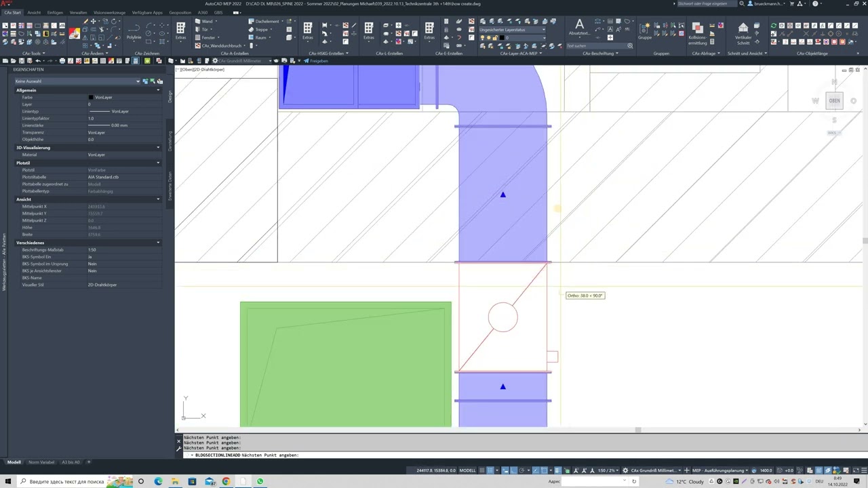868x488 pixels.
Task: Open Extras in CAx-L-Erstellen panel
Action: point(369,31)
